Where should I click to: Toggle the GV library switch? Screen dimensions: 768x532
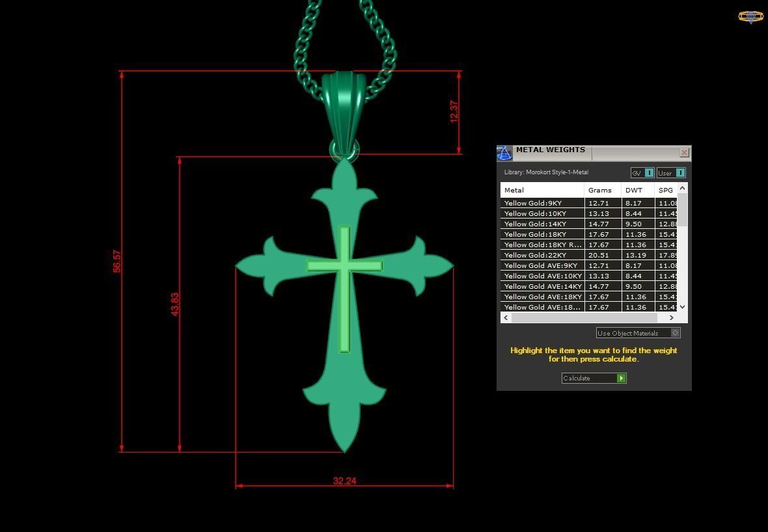(x=642, y=173)
